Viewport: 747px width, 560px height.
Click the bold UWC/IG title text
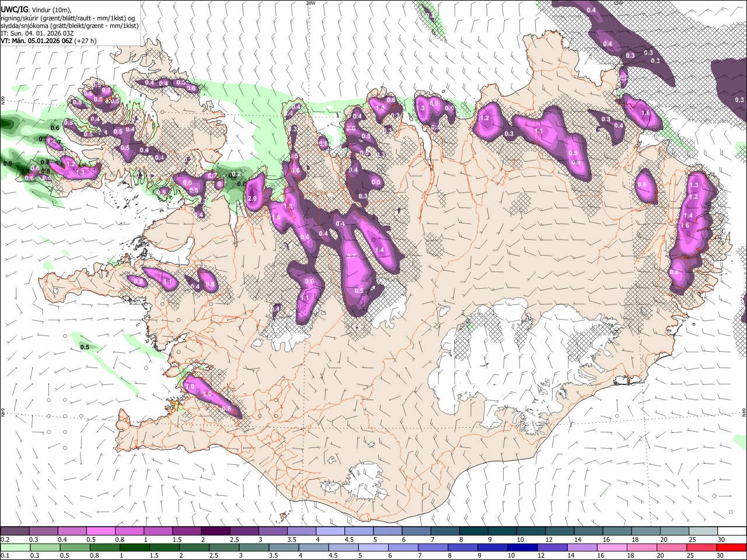coord(13,9)
